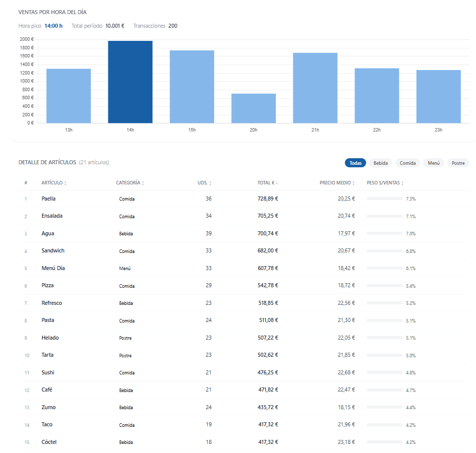Sort by Uds. column sort arrow
This screenshot has width=476, height=453.
pos(210,183)
